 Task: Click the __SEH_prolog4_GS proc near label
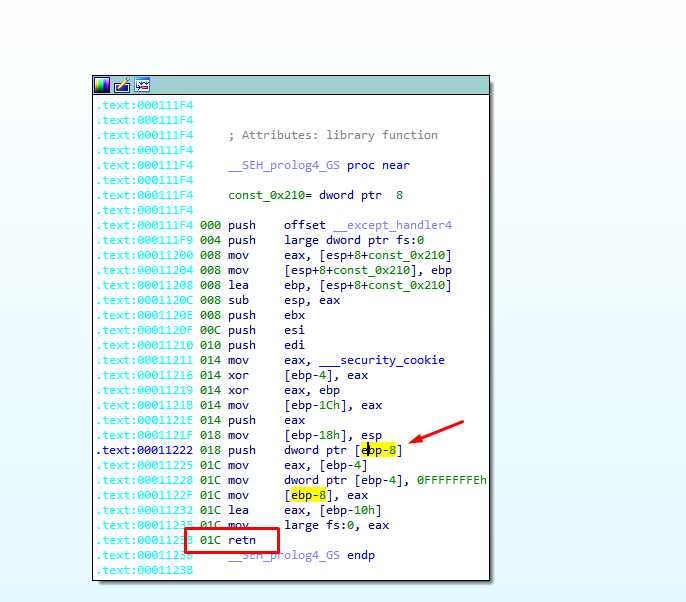coord(318,165)
